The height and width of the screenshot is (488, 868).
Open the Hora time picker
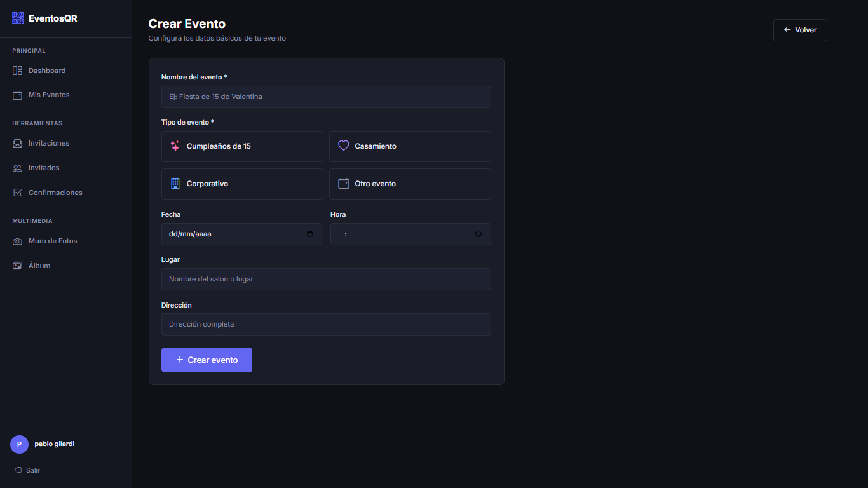pos(478,234)
